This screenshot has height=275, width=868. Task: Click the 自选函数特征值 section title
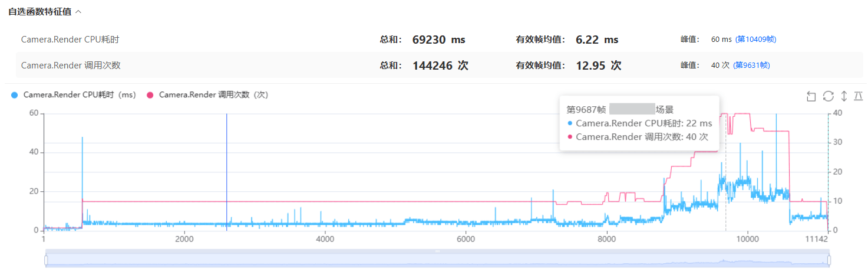coord(40,12)
